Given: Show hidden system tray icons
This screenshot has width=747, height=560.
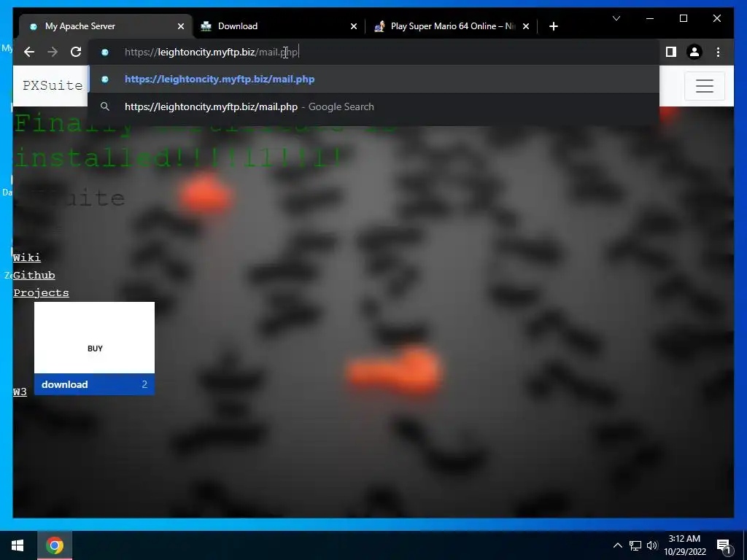Looking at the screenshot, I should pyautogui.click(x=617, y=545).
